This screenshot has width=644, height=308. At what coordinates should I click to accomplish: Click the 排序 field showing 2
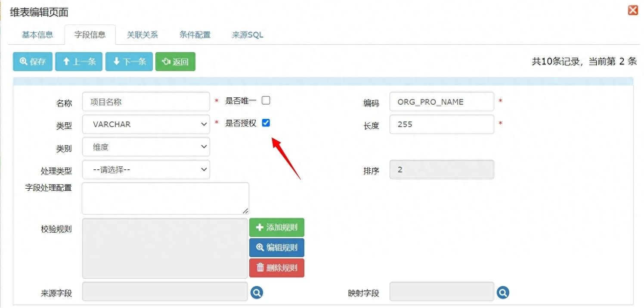point(442,170)
